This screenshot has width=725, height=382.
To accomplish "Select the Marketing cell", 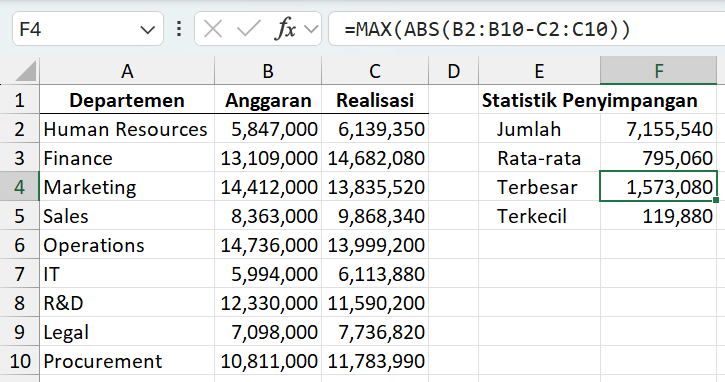I will coord(127,187).
